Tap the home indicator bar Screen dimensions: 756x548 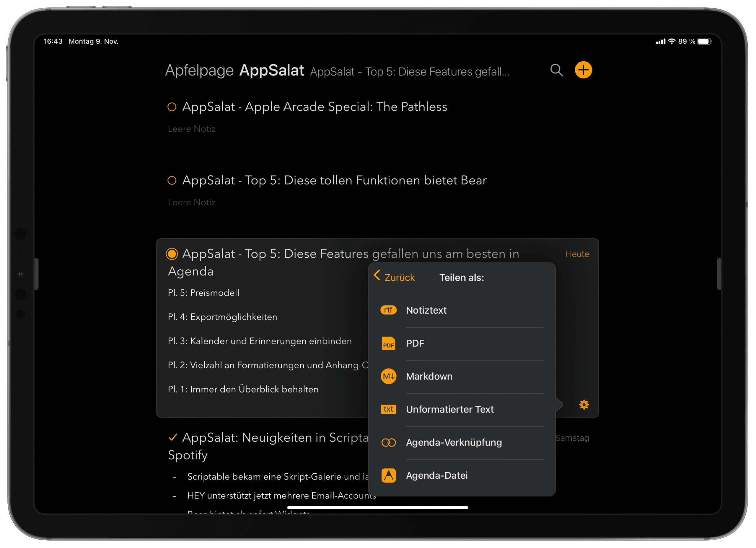378,508
